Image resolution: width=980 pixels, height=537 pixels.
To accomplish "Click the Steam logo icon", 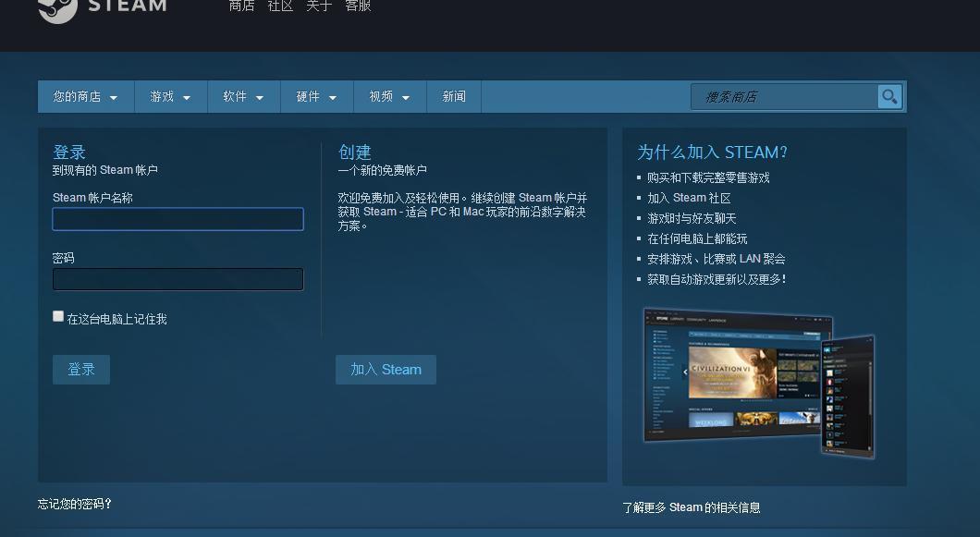I will coord(59,9).
